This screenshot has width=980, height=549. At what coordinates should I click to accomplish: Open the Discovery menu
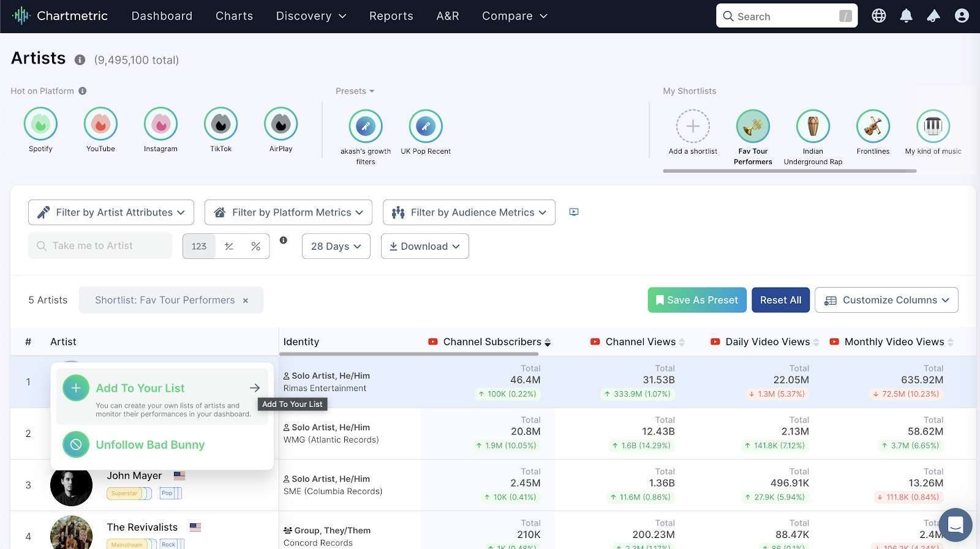[x=311, y=16]
